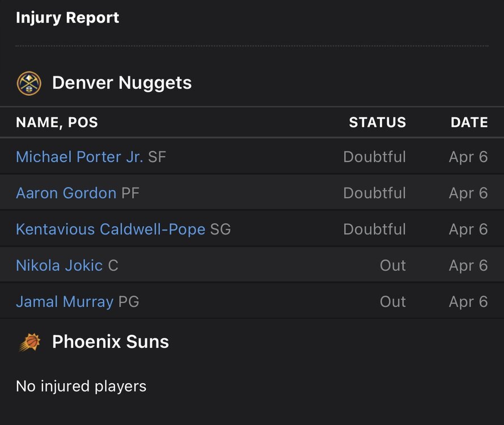This screenshot has height=425, width=504.
Task: Click the Phoenix Suns team logo
Action: pos(29,342)
